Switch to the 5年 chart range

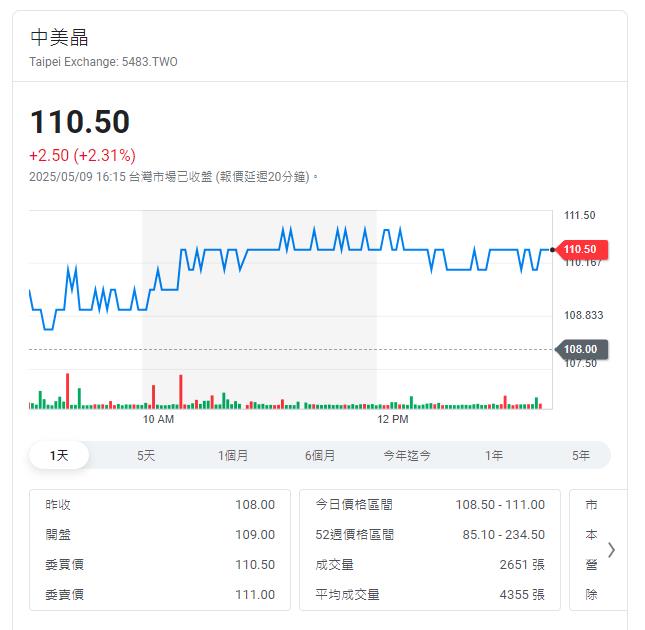point(581,455)
